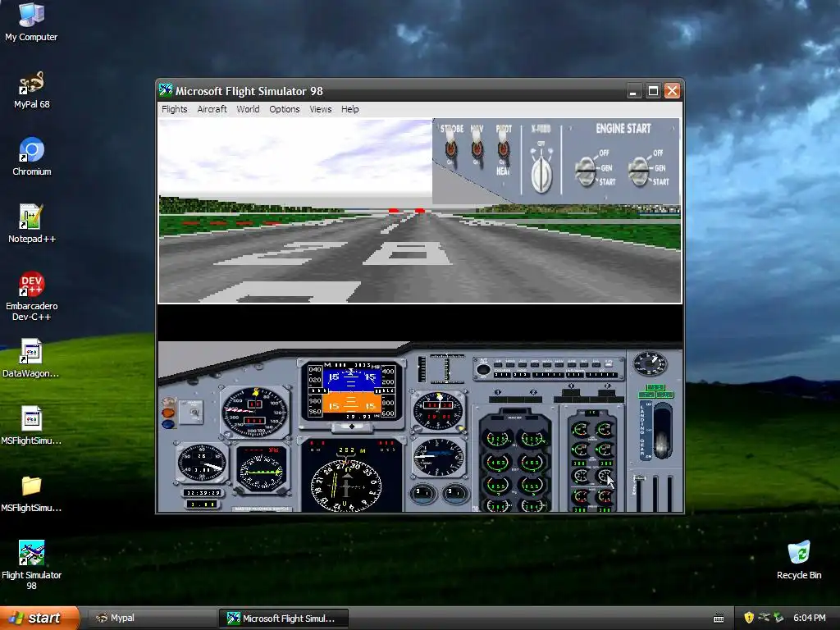Open the Options menu

[x=284, y=109]
